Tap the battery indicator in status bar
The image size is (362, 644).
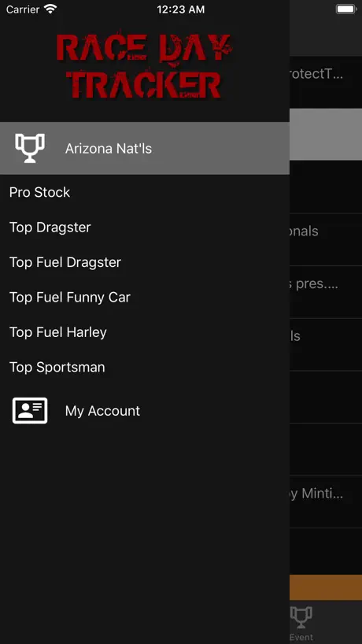(345, 9)
